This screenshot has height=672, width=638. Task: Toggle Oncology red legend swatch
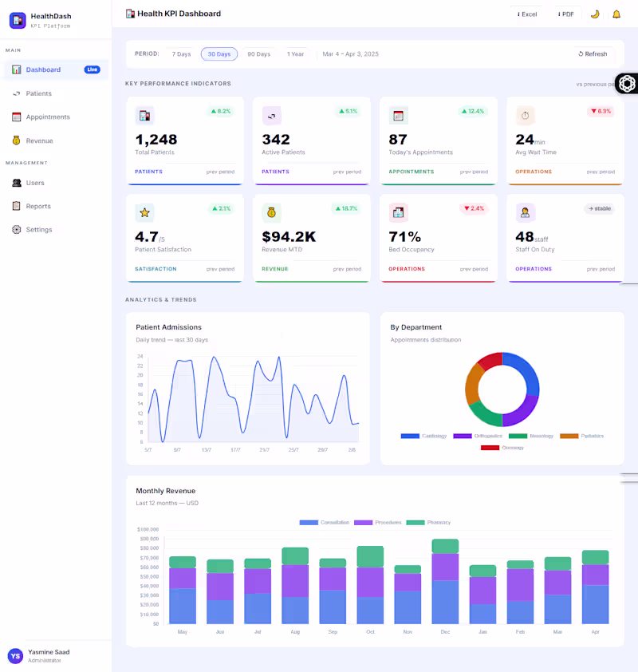(x=490, y=448)
